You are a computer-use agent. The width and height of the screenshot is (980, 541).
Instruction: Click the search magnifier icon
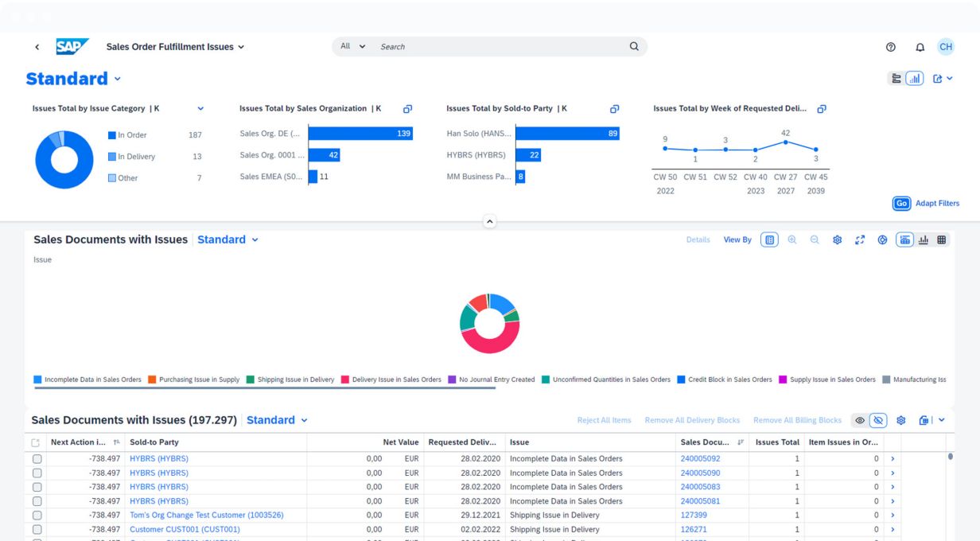click(x=634, y=46)
